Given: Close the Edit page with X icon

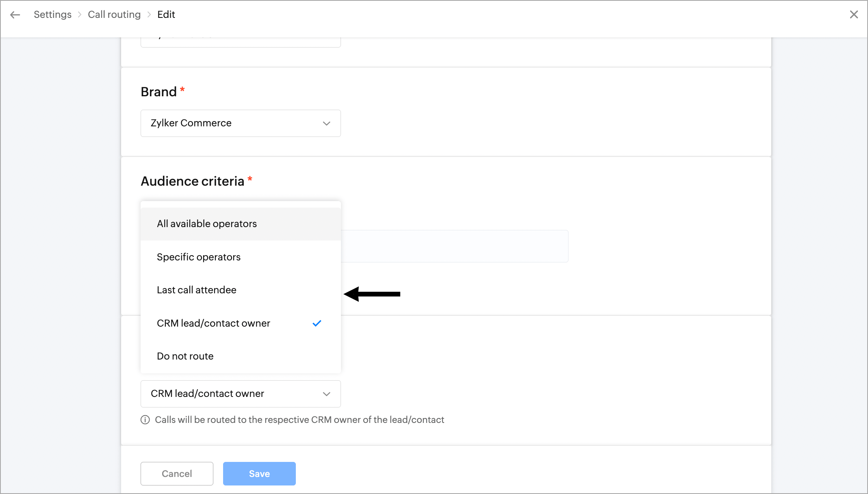Looking at the screenshot, I should (854, 15).
